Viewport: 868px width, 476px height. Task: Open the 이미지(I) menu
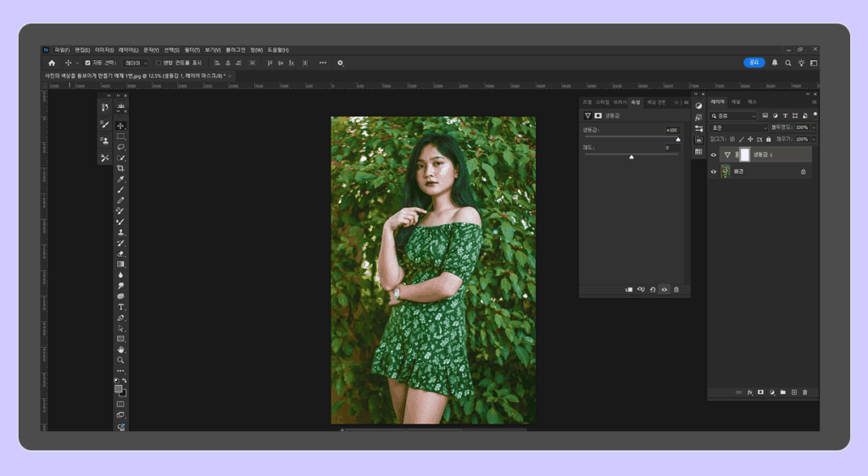pyautogui.click(x=104, y=50)
